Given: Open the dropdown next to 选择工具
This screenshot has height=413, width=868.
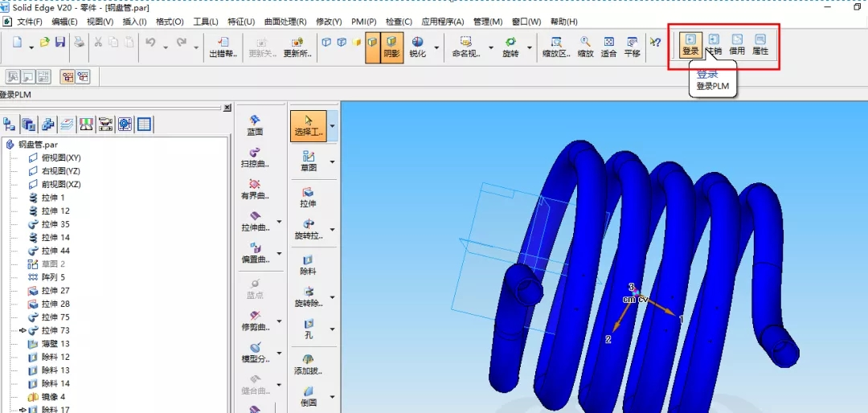Looking at the screenshot, I should click(x=332, y=126).
